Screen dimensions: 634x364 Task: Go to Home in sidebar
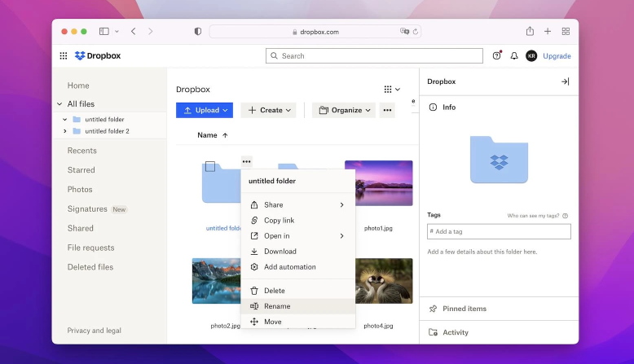pos(78,86)
